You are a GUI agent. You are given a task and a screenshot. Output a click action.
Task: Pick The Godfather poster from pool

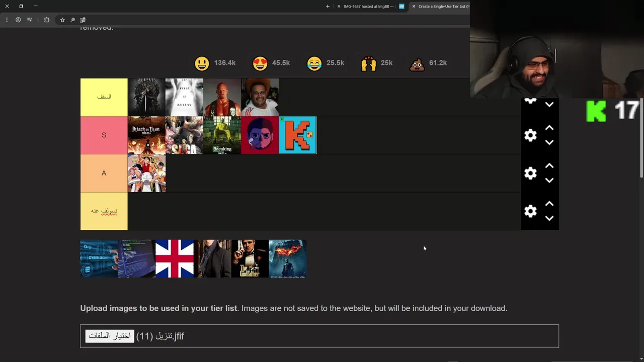point(250,258)
